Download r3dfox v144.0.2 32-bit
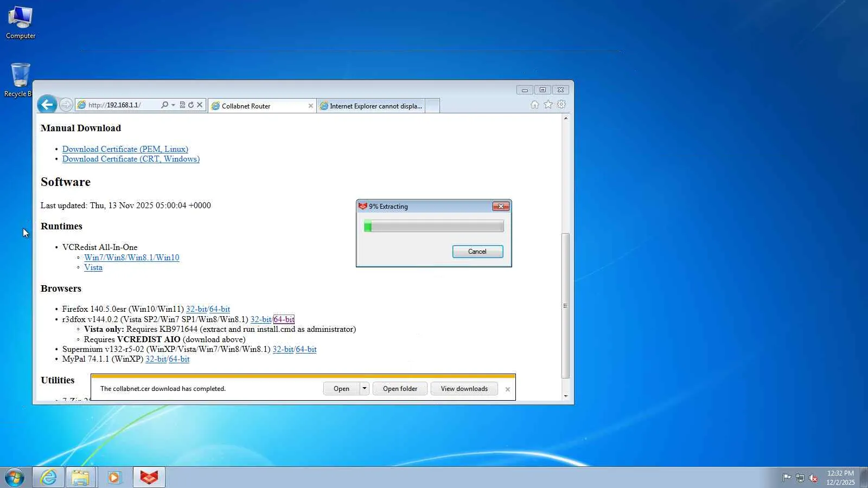Image resolution: width=868 pixels, height=488 pixels. [261, 319]
